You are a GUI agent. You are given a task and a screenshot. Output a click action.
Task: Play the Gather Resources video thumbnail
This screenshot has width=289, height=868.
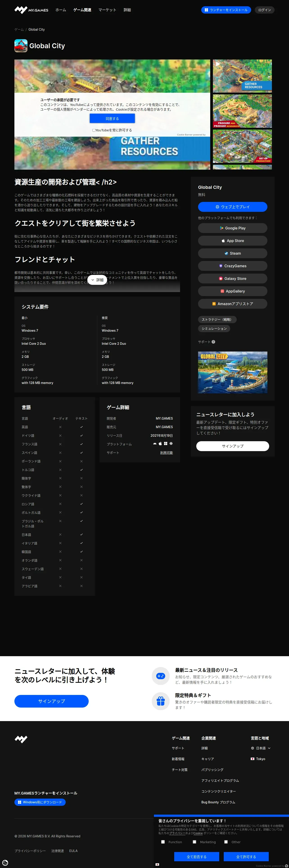242,76
